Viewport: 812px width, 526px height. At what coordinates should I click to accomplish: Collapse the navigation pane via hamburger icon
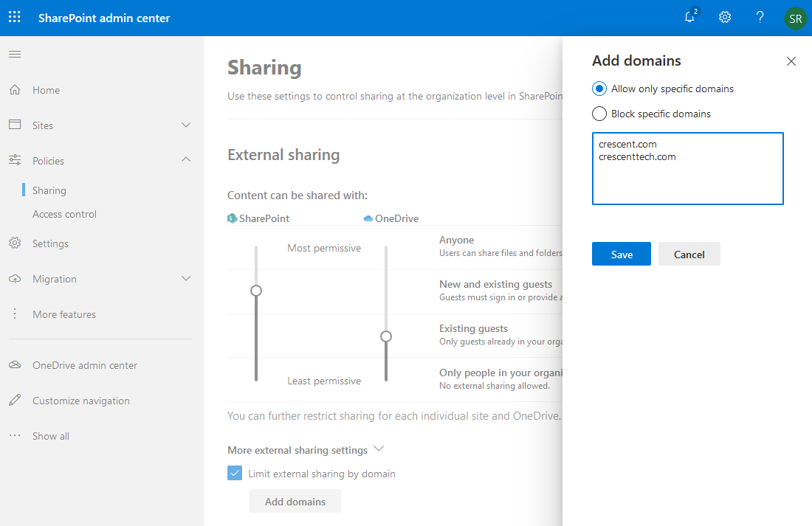15,54
